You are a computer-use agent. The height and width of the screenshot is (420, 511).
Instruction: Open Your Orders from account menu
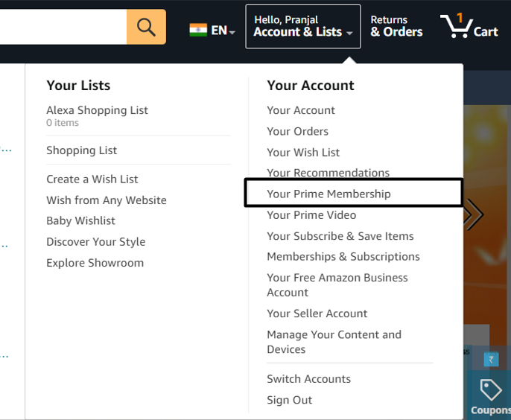pyautogui.click(x=297, y=131)
